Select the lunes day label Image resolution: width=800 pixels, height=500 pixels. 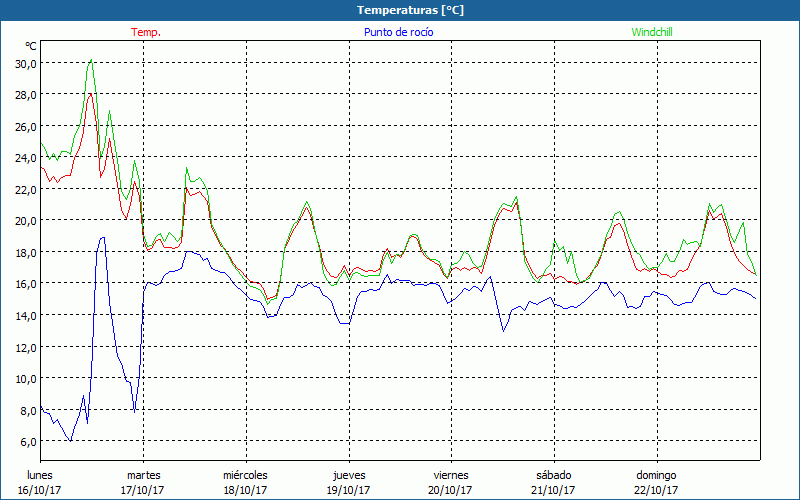tap(41, 474)
